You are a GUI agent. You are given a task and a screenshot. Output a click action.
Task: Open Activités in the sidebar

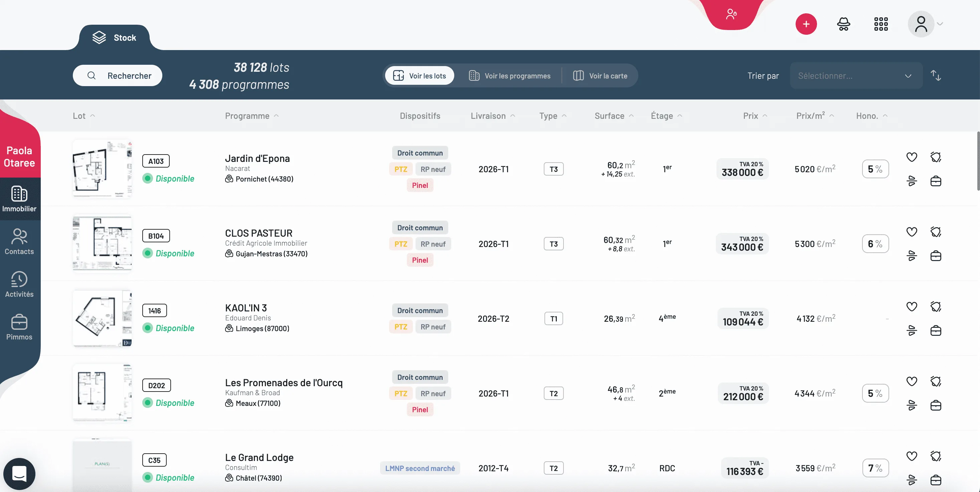point(19,284)
